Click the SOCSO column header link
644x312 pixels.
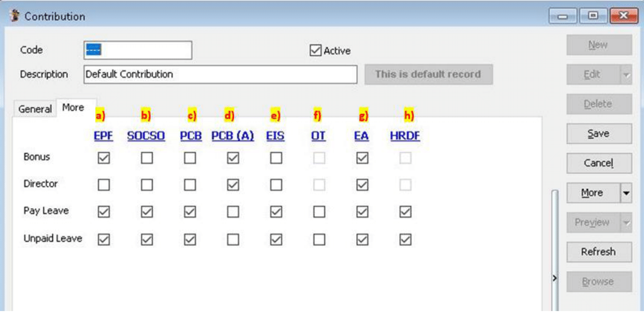[x=146, y=136]
